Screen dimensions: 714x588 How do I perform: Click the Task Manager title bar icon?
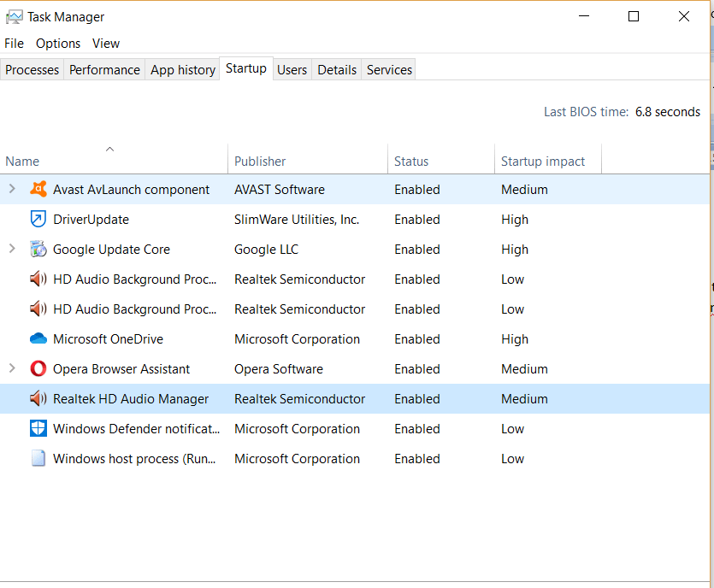(x=14, y=17)
